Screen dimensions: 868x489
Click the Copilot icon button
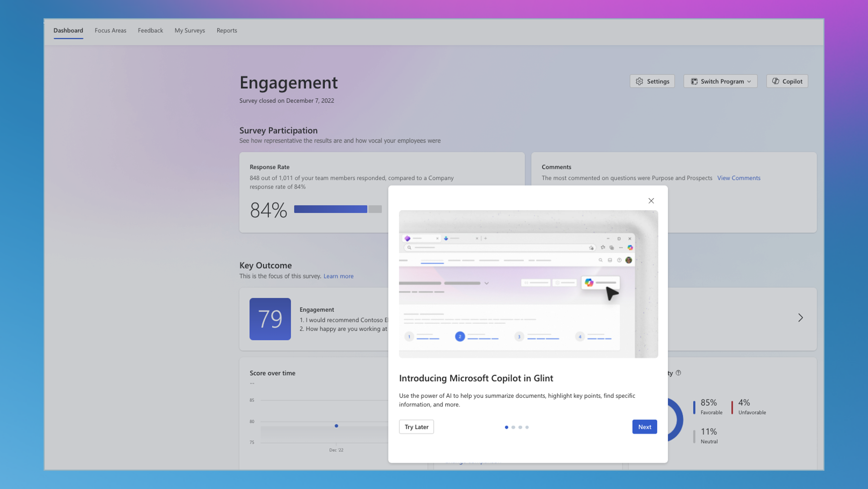coord(776,81)
